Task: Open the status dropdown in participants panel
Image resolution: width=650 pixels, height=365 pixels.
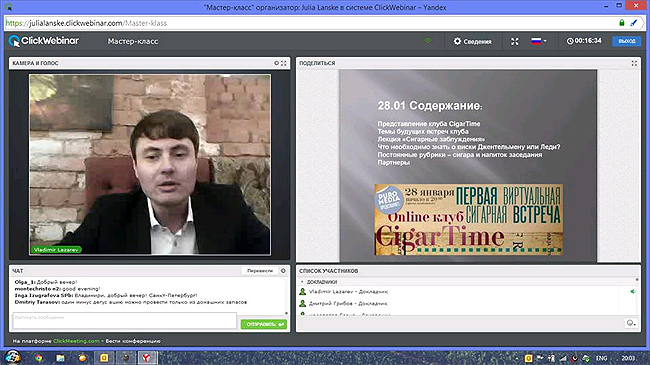Action: (x=631, y=323)
